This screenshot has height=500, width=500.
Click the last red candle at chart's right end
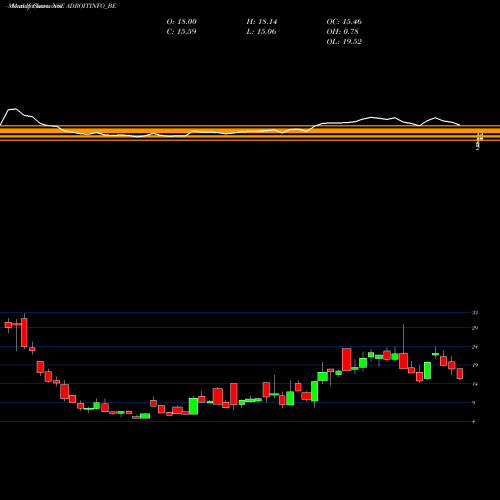pos(460,373)
